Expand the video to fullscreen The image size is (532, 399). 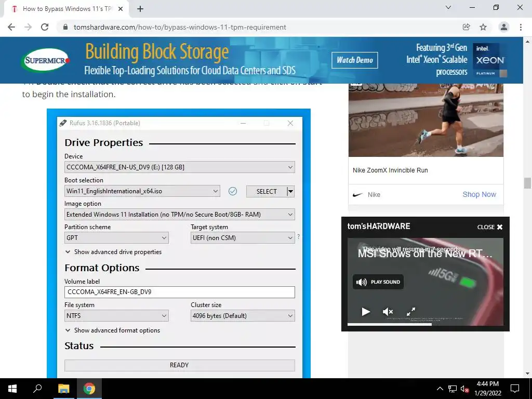click(411, 312)
